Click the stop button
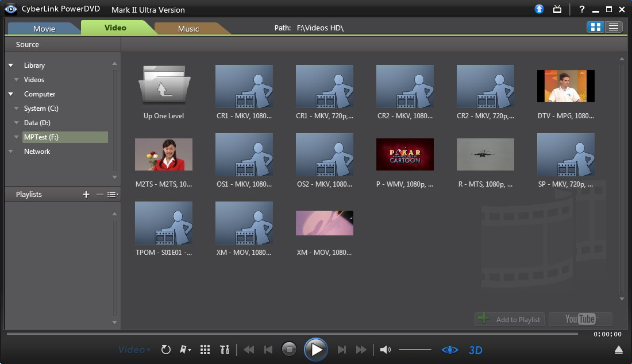The height and width of the screenshot is (364, 632). tap(289, 349)
